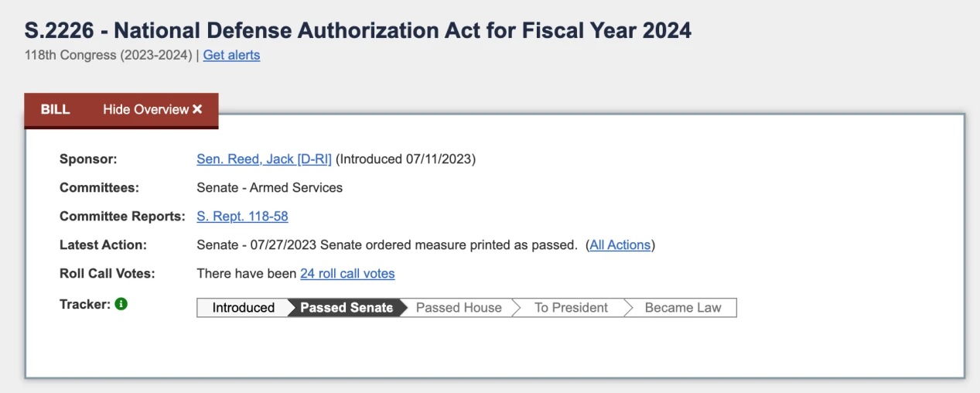This screenshot has height=393, width=980.
Task: Click the Sponsor field label
Action: coord(88,159)
